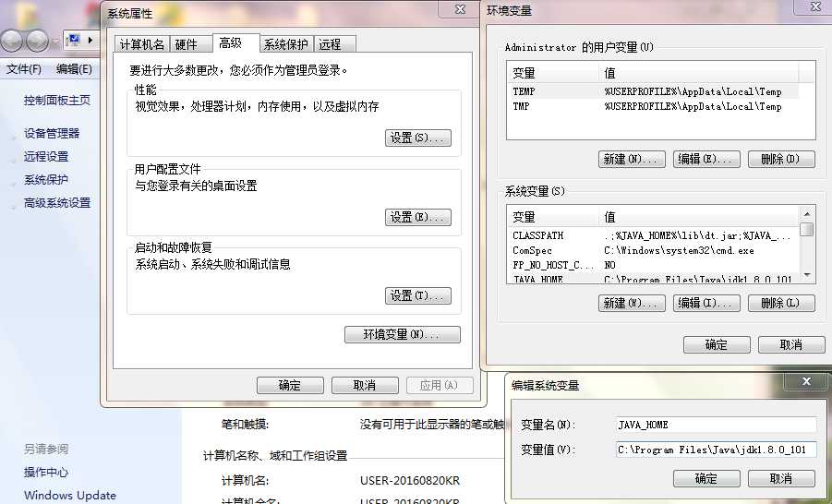The image size is (832, 504).
Task: Click the Explorer forward navigation arrow
Action: [37, 41]
